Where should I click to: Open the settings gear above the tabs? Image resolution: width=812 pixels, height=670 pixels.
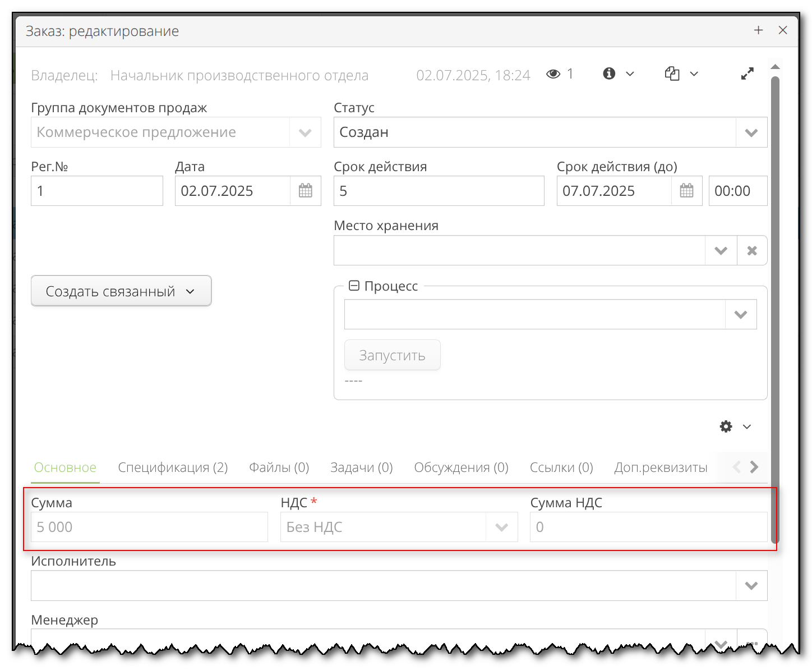point(726,426)
